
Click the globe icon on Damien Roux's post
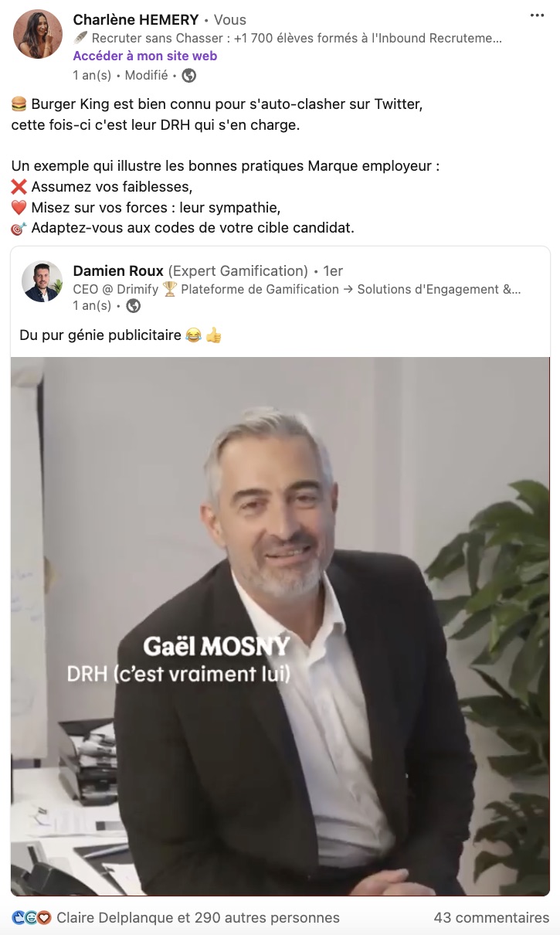(x=133, y=306)
